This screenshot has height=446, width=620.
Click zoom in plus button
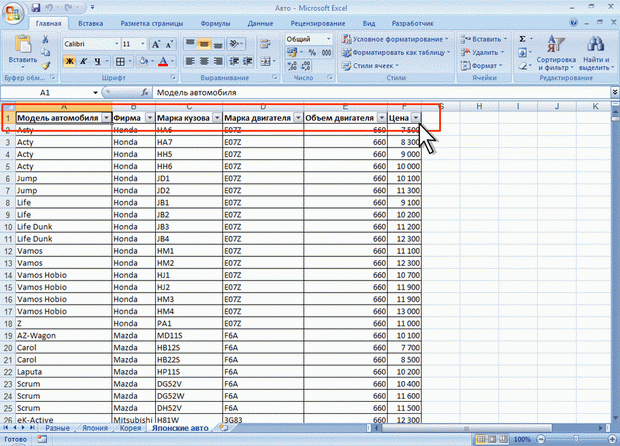(612, 439)
